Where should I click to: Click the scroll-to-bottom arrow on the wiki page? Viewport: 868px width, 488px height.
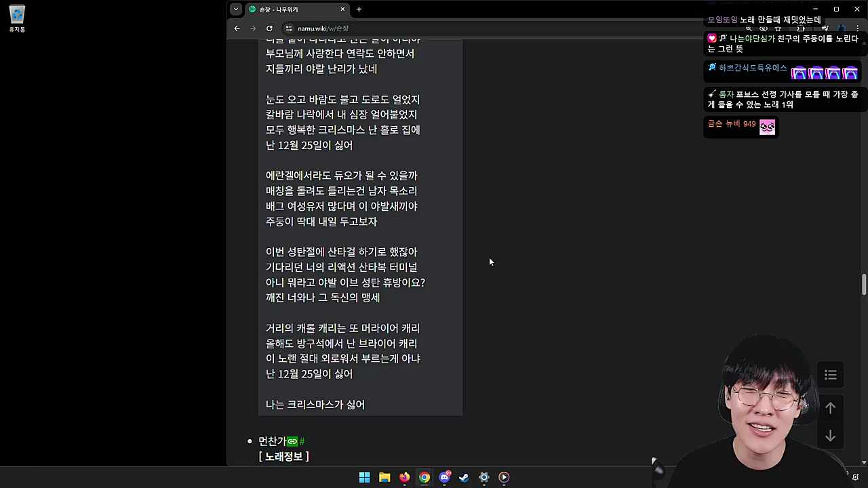830,436
